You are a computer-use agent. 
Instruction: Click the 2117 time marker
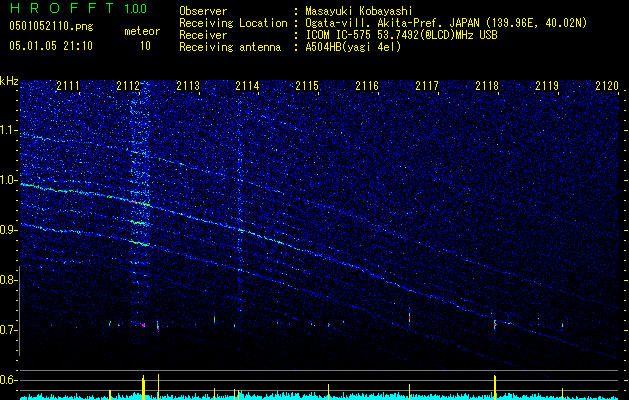[427, 85]
